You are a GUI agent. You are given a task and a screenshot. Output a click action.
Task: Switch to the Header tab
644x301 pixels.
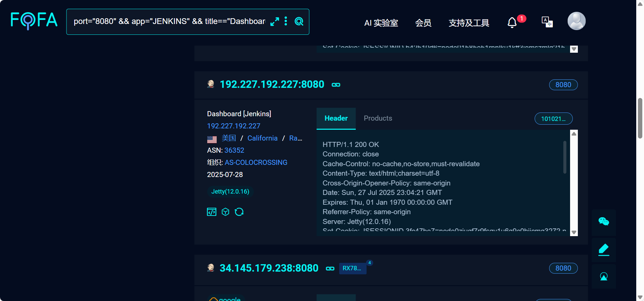(336, 118)
